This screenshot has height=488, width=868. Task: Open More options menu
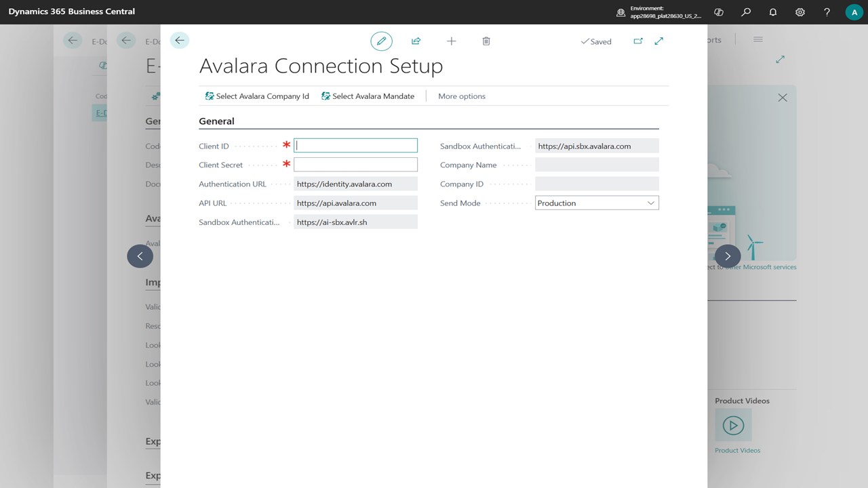[462, 96]
